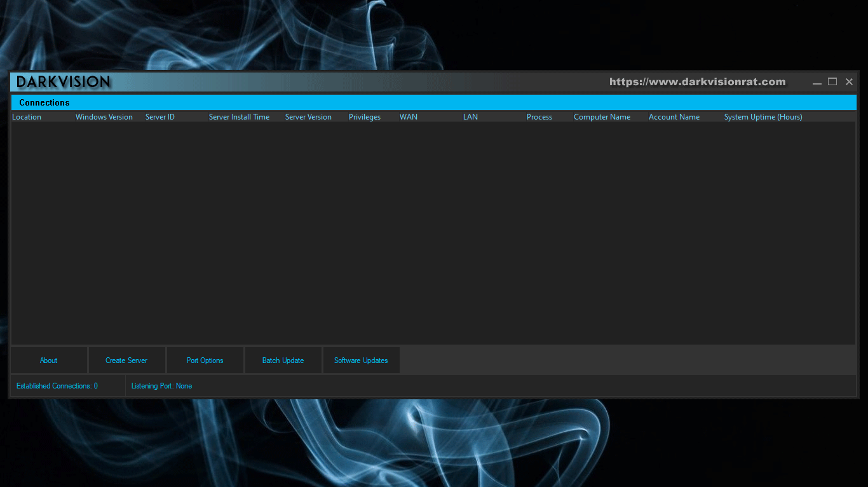This screenshot has width=868, height=487.
Task: Sort list by Privileges column
Action: click(x=365, y=117)
